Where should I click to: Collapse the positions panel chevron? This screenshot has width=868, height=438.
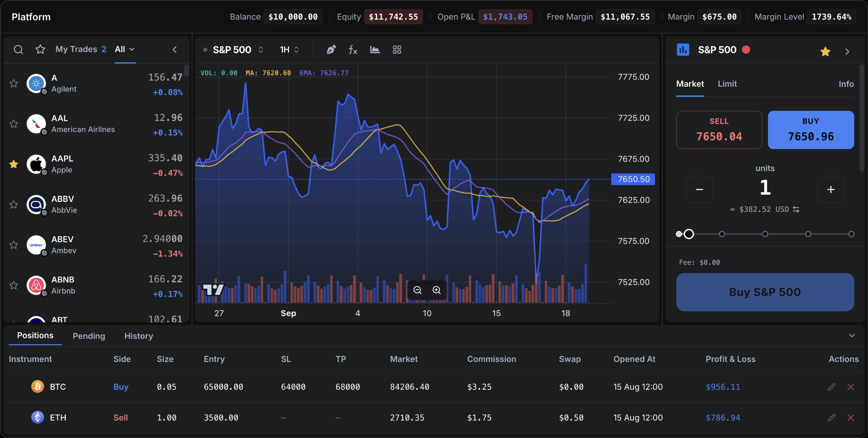pos(852,336)
